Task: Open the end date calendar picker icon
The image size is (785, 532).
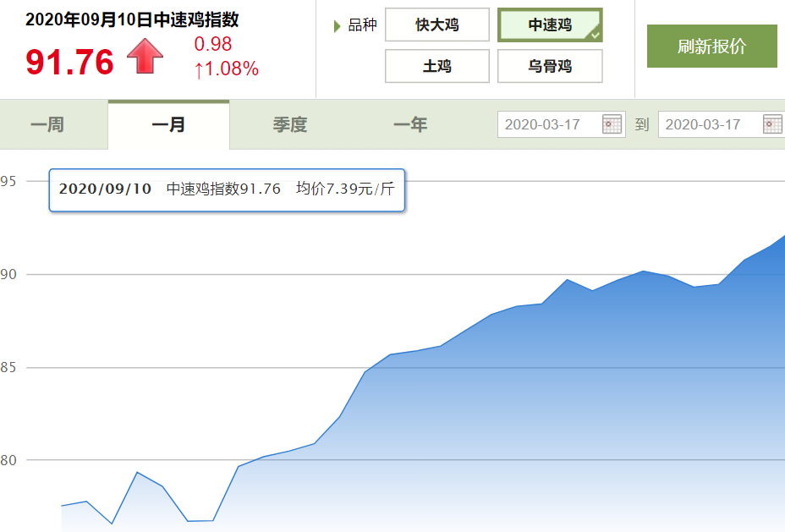Action: point(772,124)
